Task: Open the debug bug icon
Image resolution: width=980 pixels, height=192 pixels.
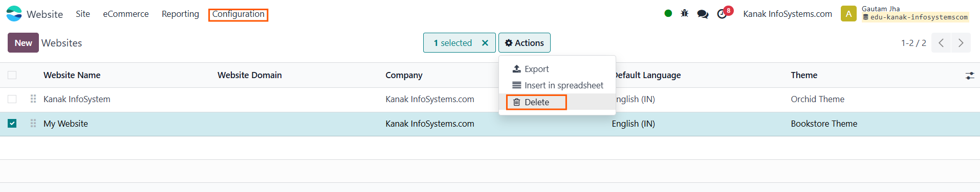Action: coord(685,13)
